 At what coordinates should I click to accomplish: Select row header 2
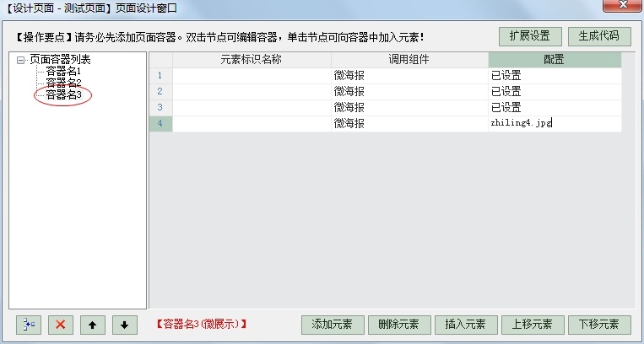tap(160, 92)
